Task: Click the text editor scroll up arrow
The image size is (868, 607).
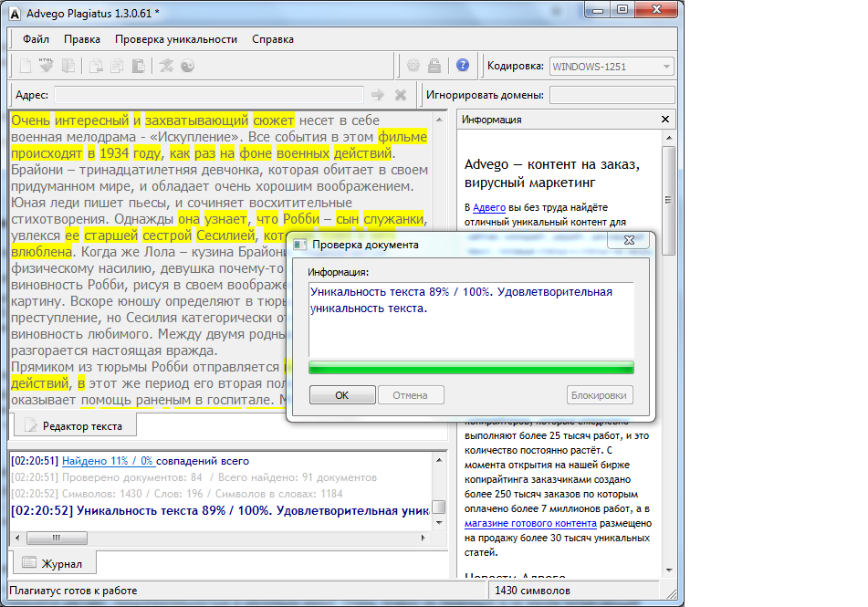Action: click(439, 120)
